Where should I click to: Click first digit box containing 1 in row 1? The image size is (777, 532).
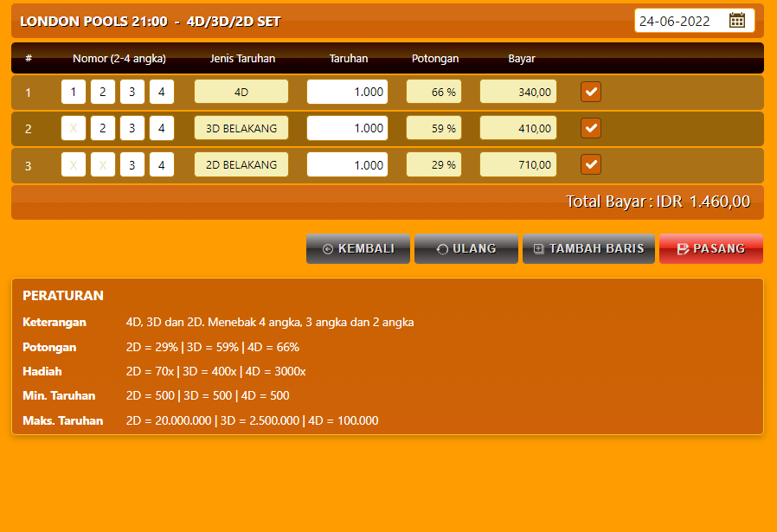tap(74, 92)
